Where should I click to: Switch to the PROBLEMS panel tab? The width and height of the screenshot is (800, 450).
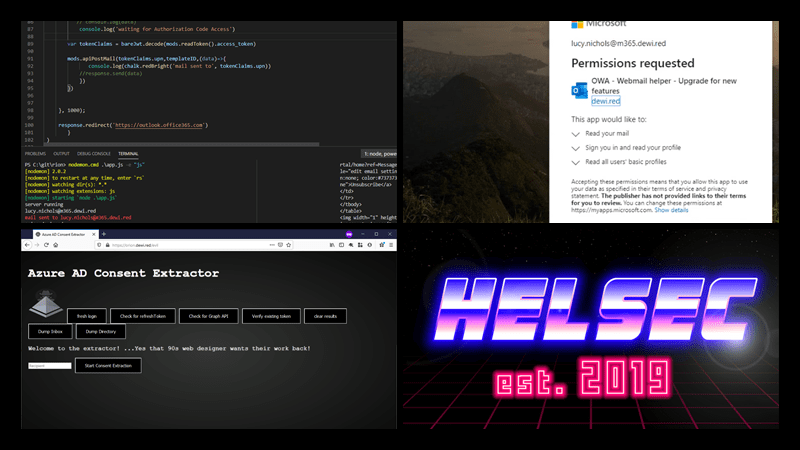[x=37, y=153]
